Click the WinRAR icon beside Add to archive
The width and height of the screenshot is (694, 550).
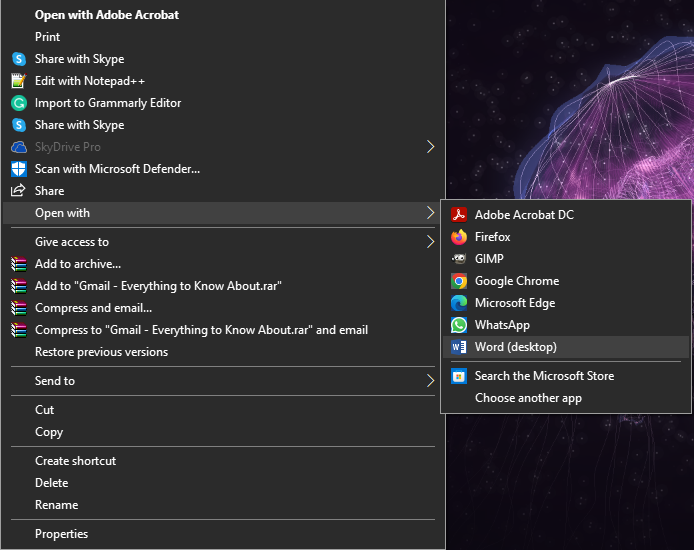point(19,264)
